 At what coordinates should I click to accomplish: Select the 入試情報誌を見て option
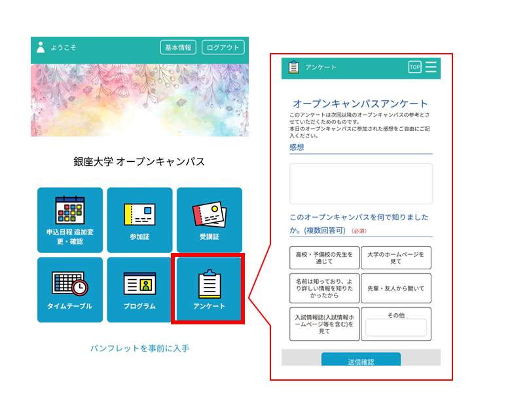[324, 324]
